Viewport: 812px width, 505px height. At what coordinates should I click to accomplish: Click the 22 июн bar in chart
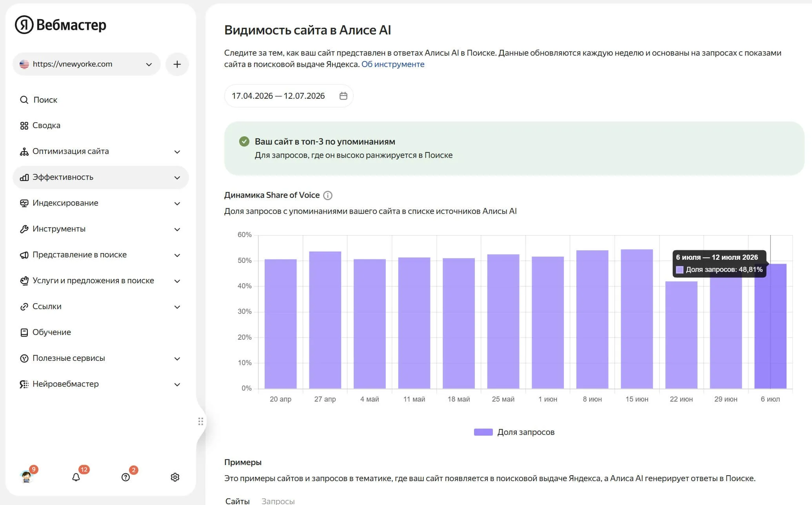click(681, 335)
